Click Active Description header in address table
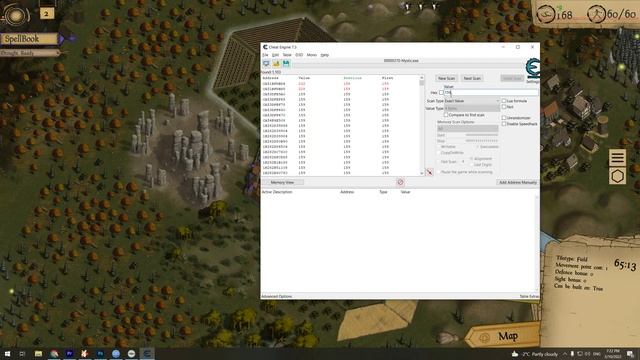The image size is (640, 360). (x=277, y=192)
